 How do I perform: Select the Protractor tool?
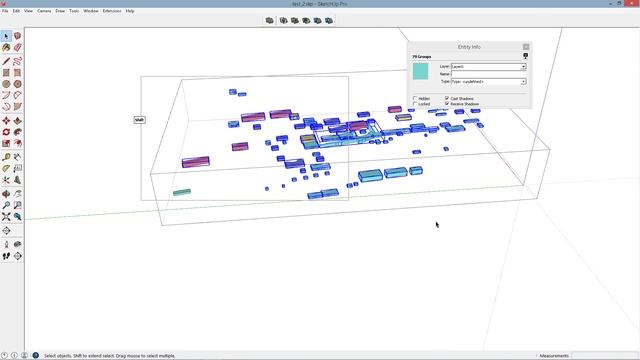[x=6, y=169]
